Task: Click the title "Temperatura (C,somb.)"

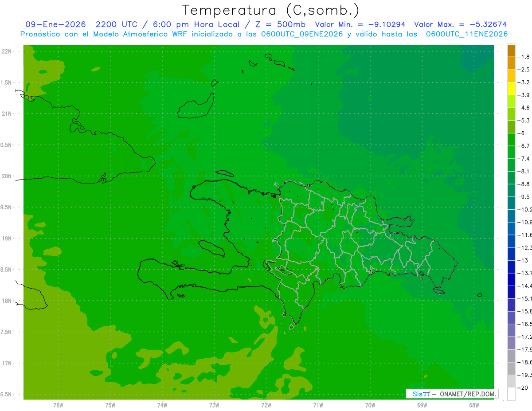Action: pos(271,10)
